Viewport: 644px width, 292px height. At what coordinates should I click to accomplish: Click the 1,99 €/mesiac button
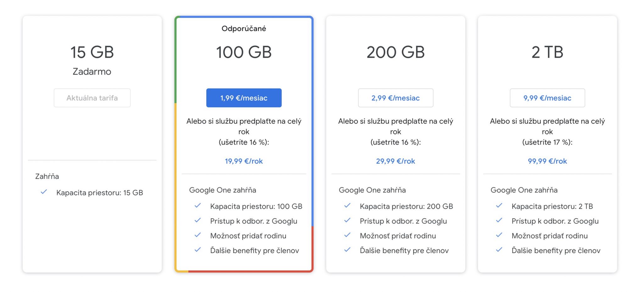[244, 98]
